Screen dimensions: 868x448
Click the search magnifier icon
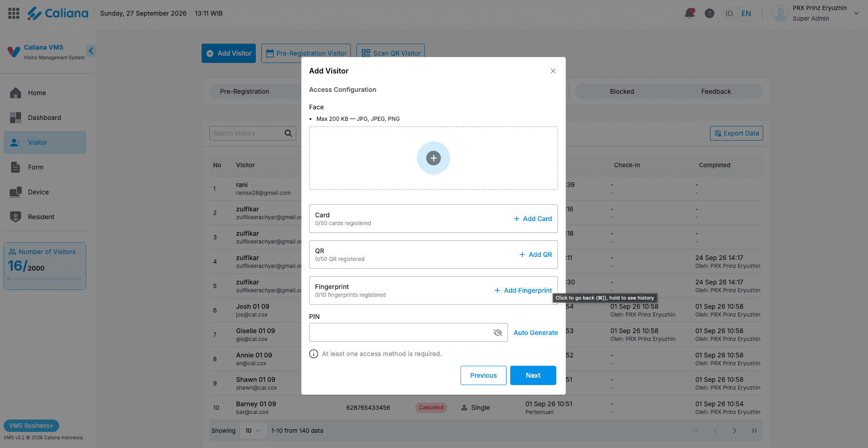click(x=288, y=133)
